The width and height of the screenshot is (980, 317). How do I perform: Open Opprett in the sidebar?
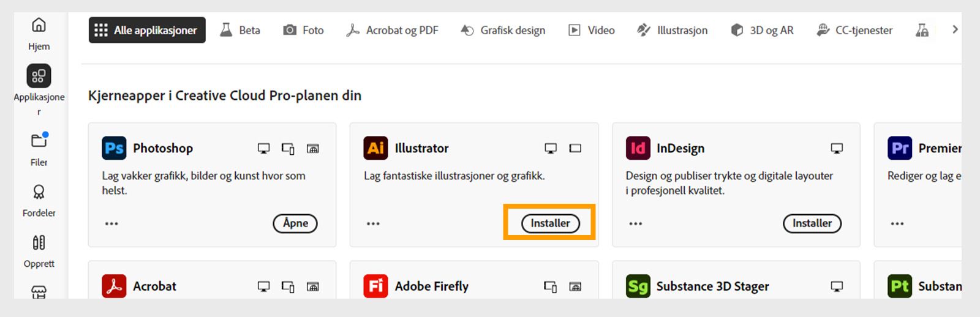coord(39,252)
